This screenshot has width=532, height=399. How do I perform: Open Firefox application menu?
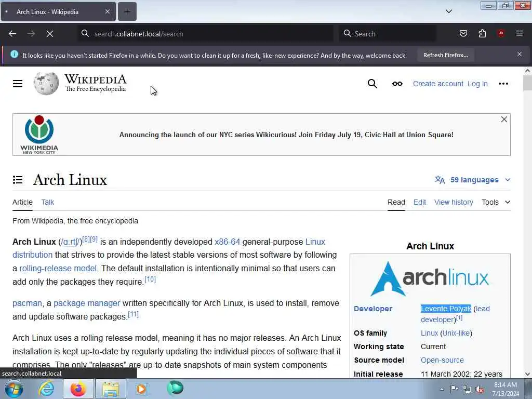click(x=519, y=33)
